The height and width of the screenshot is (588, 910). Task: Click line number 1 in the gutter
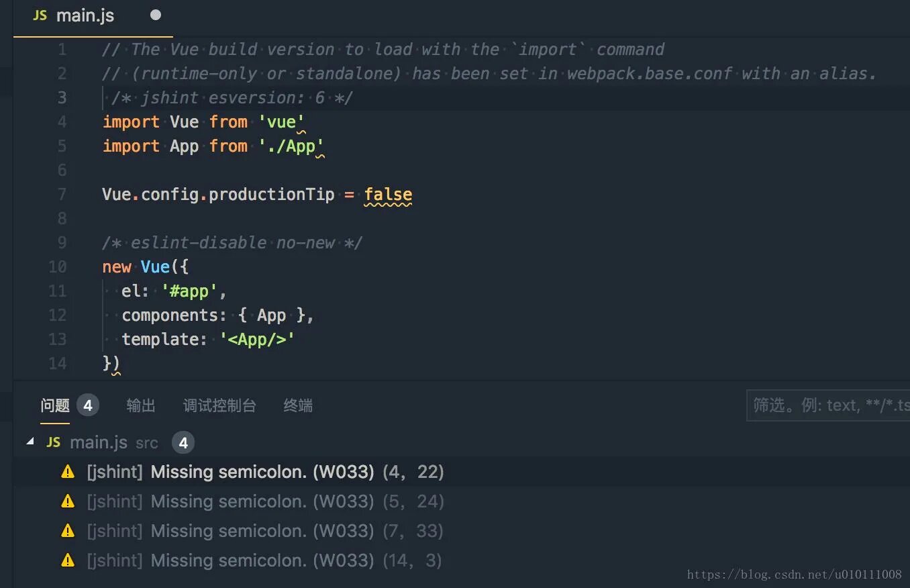[62, 50]
